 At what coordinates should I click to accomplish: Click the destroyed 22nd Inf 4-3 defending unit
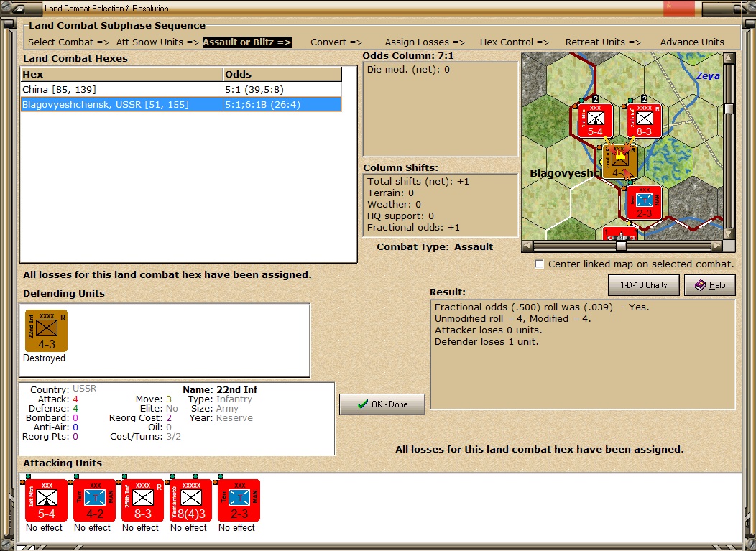point(46,330)
